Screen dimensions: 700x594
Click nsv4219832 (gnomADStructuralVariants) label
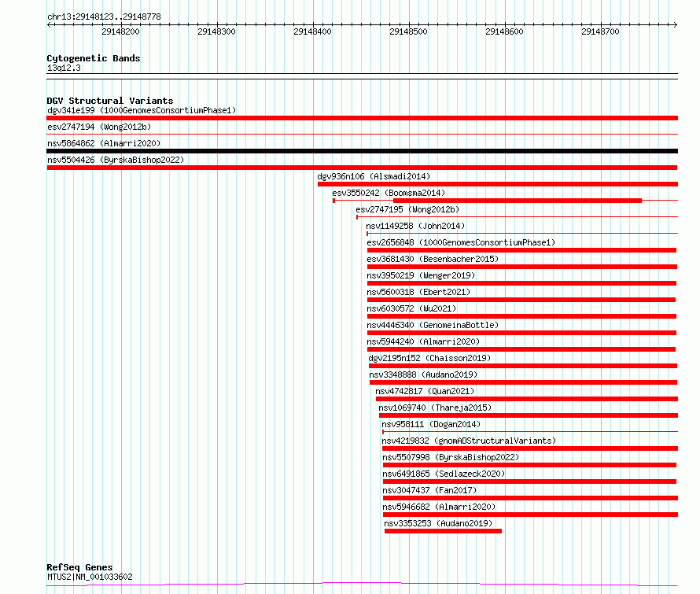(469, 441)
